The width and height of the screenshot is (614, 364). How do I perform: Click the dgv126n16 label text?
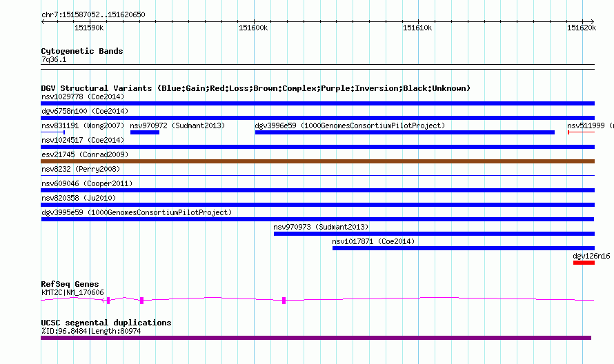point(591,256)
